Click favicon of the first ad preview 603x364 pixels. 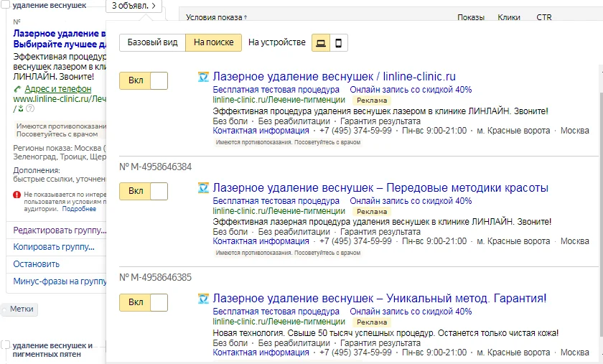[x=203, y=77]
